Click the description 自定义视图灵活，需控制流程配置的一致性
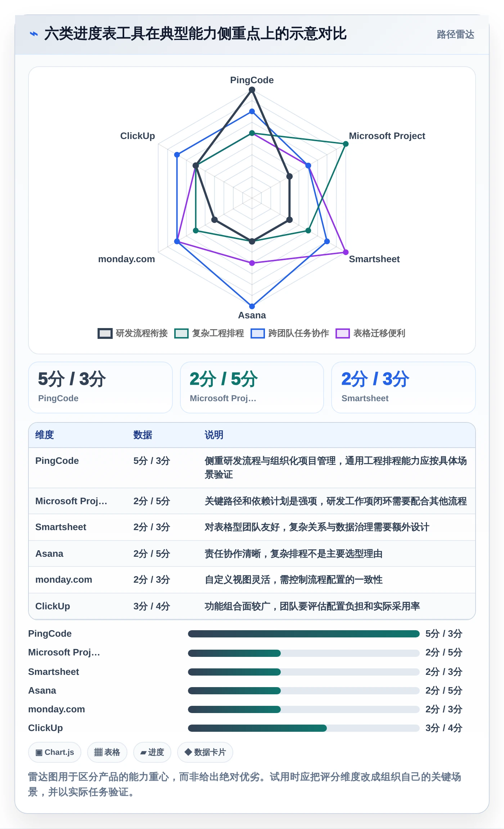 click(294, 580)
